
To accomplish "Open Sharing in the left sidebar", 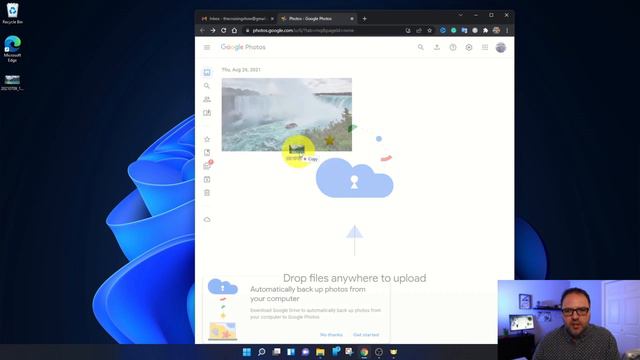I will point(207,99).
